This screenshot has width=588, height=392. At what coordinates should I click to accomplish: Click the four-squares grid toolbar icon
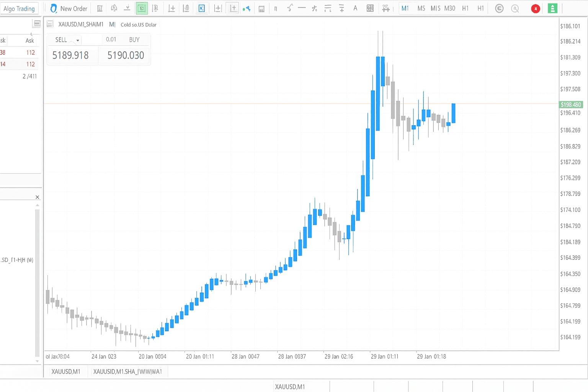coord(370,8)
